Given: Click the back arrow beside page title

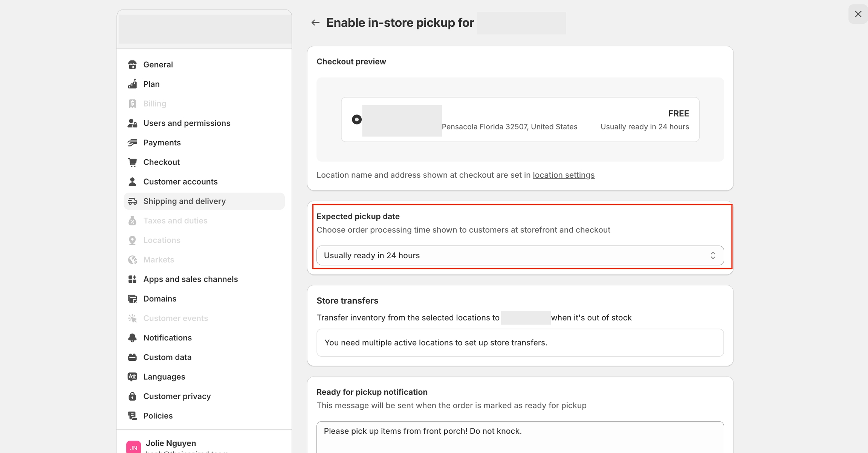Looking at the screenshot, I should tap(315, 23).
